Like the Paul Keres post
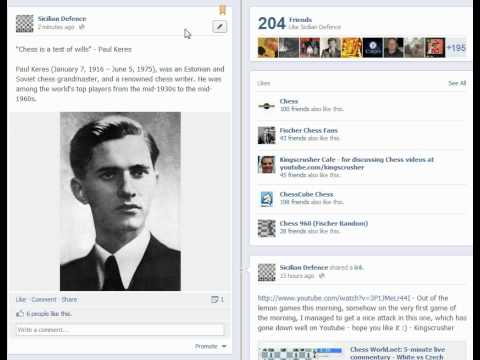 pos(21,299)
